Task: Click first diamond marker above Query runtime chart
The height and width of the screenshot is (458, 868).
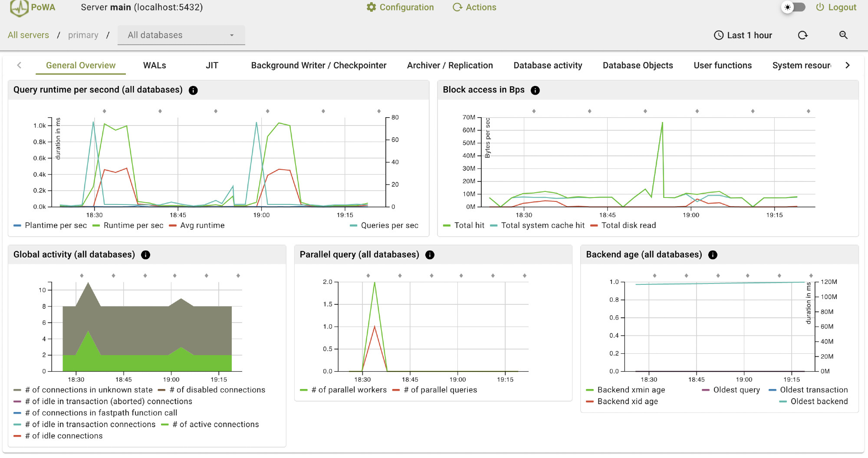Action: (104, 112)
